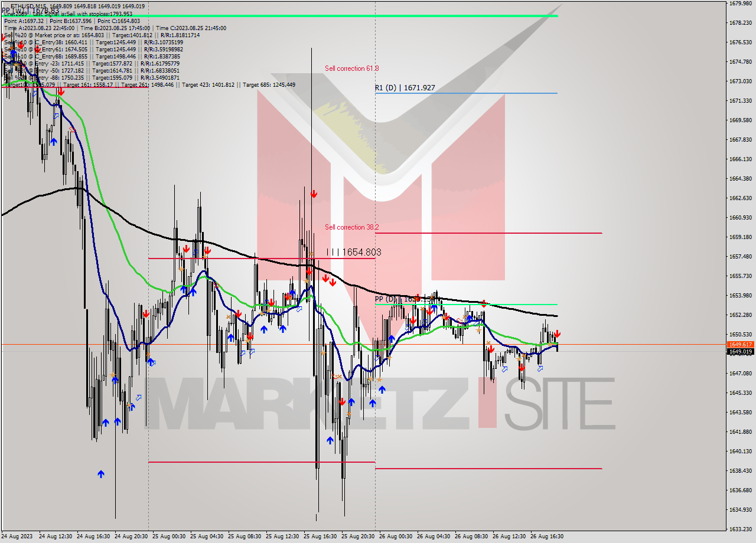This screenshot has width=756, height=543.
Task: Click the '25 Aug 12:30' time axis label
Action: click(282, 537)
